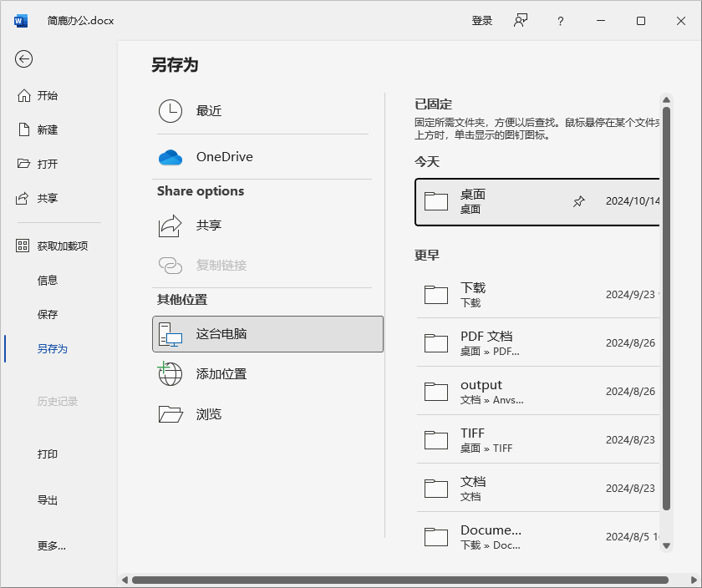Click the vertical scrollbar down arrow
Image resolution: width=702 pixels, height=588 pixels.
coord(667,546)
